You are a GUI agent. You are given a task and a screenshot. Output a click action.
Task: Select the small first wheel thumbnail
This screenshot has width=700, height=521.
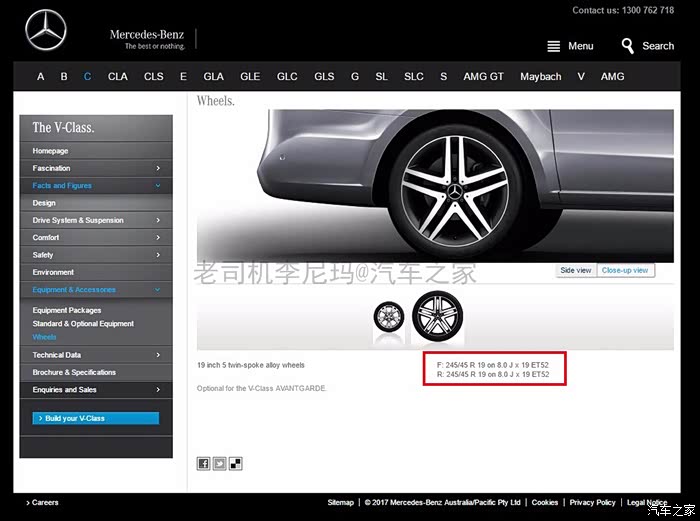tap(388, 318)
